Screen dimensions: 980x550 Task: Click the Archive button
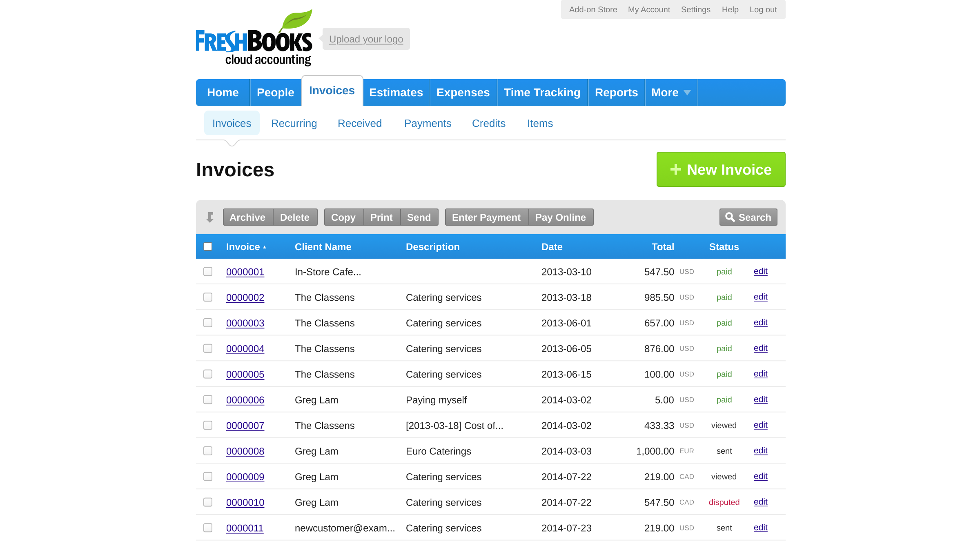247,217
